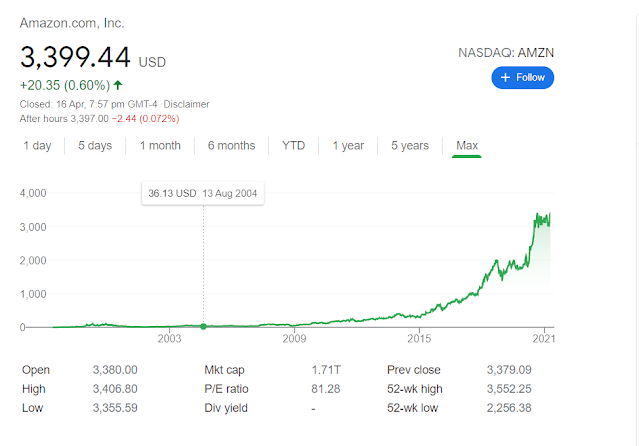Screen dimensions: 639x446
Task: Click the NASDAQ: AMZN ticker label
Action: [x=506, y=53]
